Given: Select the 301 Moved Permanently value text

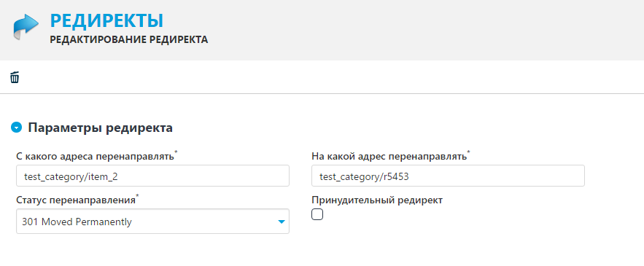Looking at the screenshot, I should [x=77, y=222].
